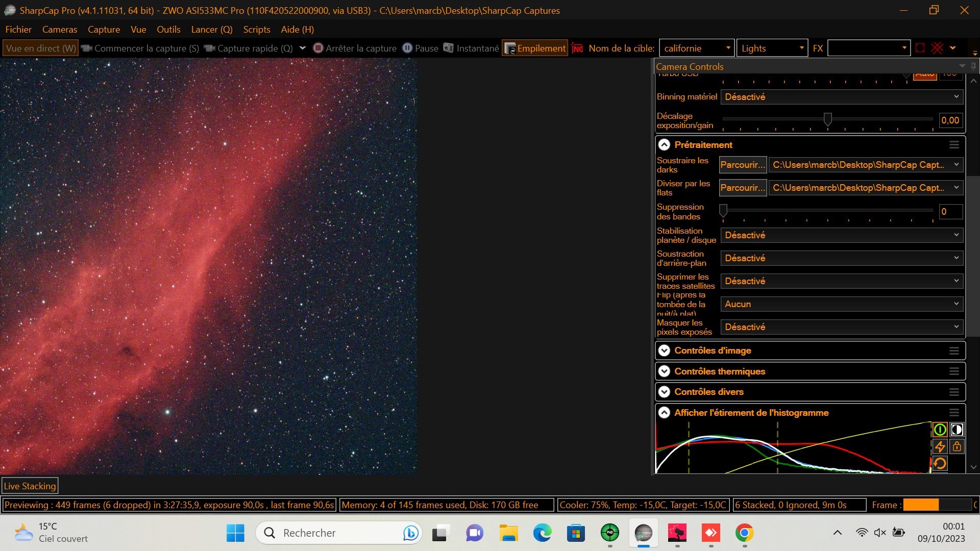Open the File Explorer taskbar icon

[508, 533]
